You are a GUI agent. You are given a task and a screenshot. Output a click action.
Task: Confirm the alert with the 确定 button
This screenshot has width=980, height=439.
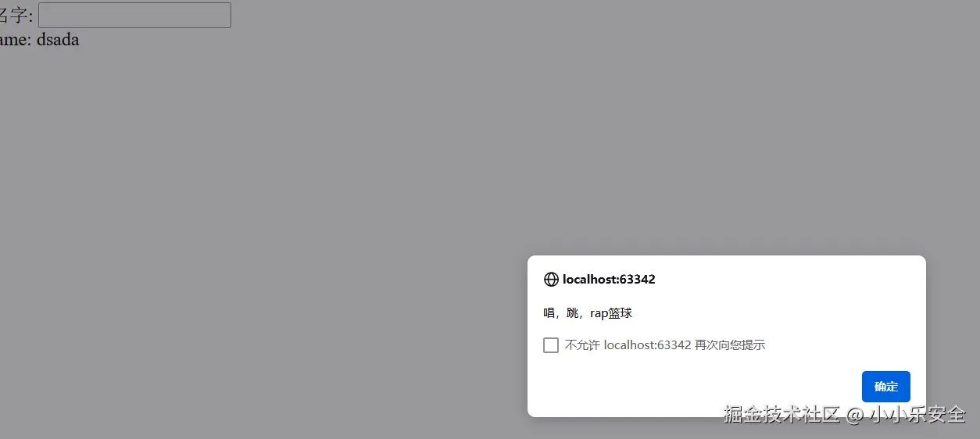point(886,387)
